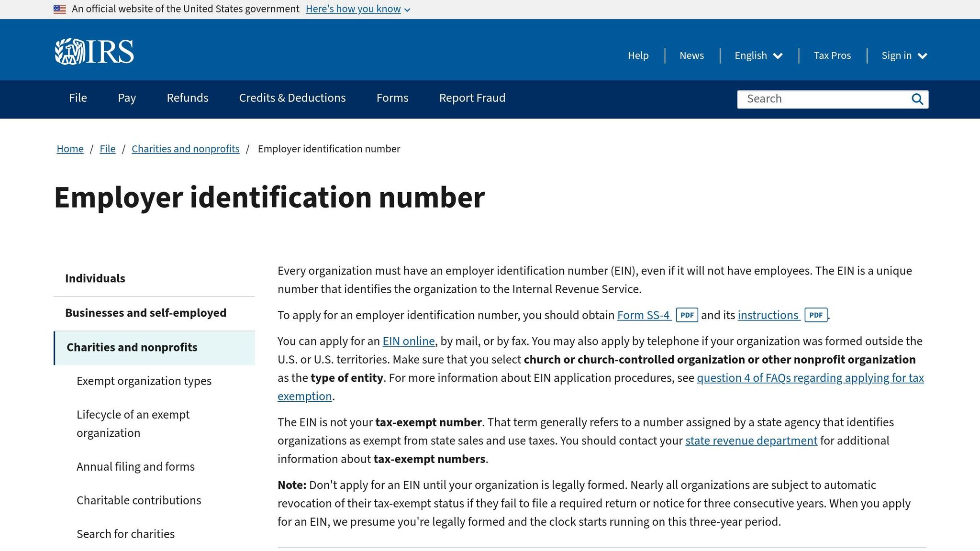This screenshot has height=551, width=980.
Task: Open Search for charities sidebar link
Action: 125,534
